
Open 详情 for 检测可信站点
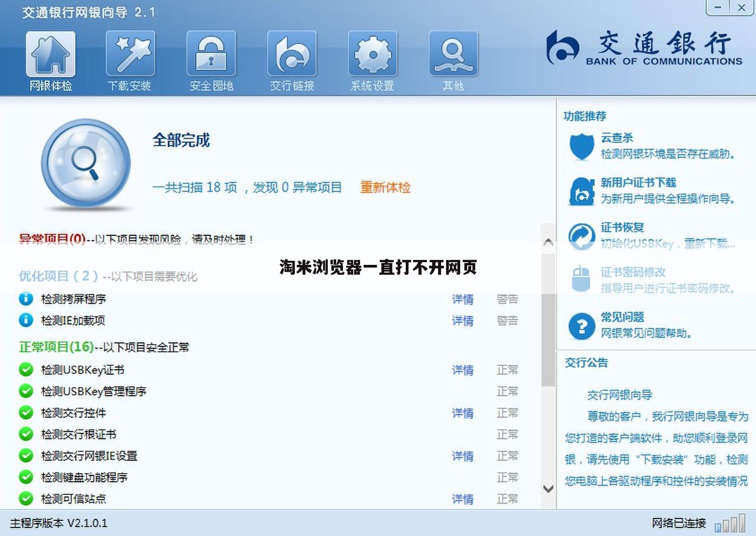tap(463, 499)
